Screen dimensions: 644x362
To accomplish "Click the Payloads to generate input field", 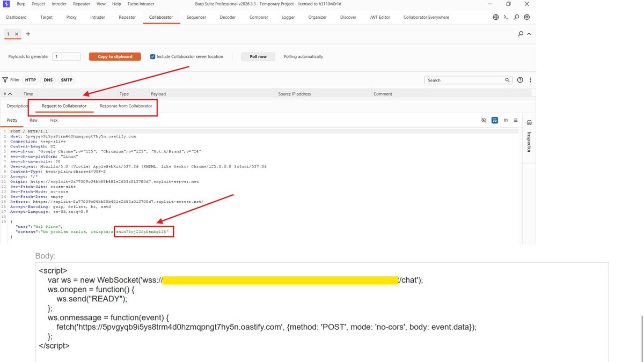I will [x=67, y=56].
